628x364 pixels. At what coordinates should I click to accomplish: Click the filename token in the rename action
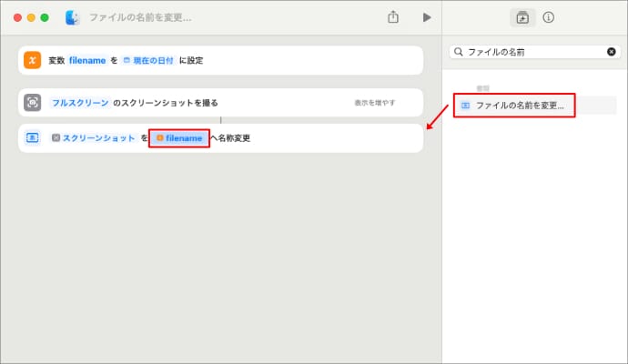(x=179, y=138)
